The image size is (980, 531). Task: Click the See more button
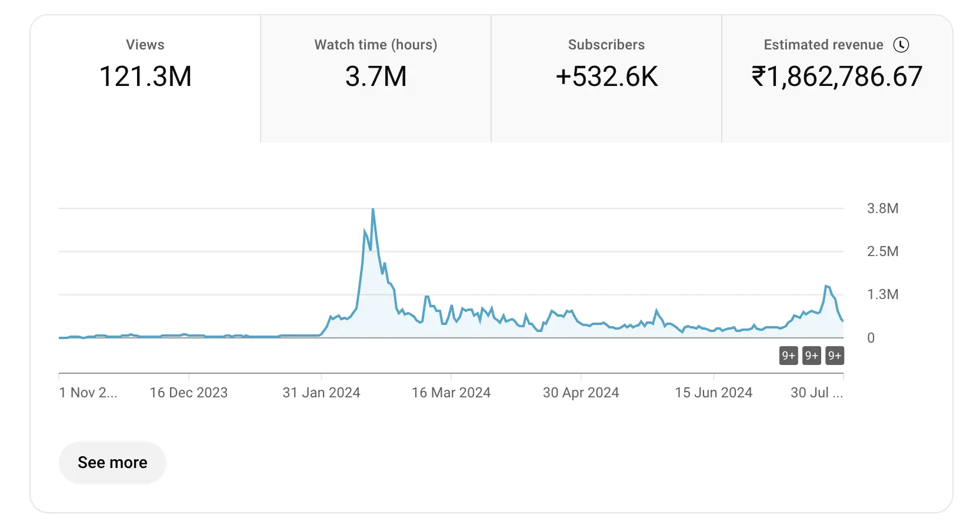112,463
